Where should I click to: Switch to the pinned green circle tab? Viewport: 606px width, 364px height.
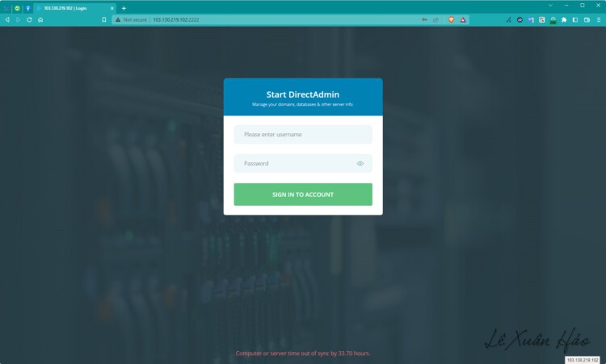pyautogui.click(x=18, y=8)
